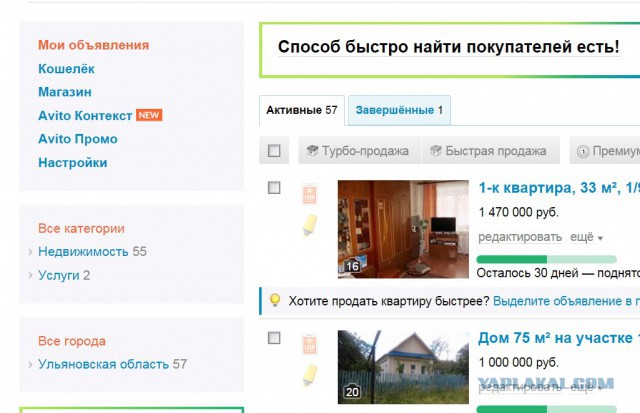The image size is (640, 413).
Task: Click the Быстрая продажа button
Action: coord(490,151)
